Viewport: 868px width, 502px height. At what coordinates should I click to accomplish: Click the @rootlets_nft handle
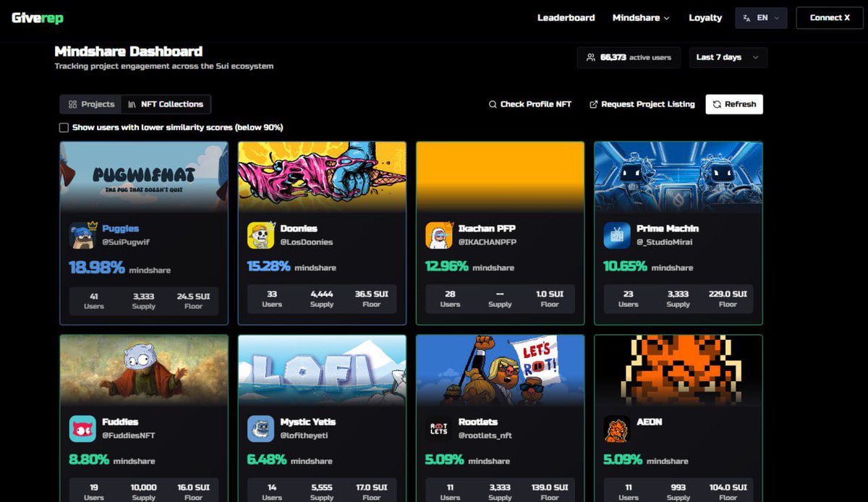point(485,435)
